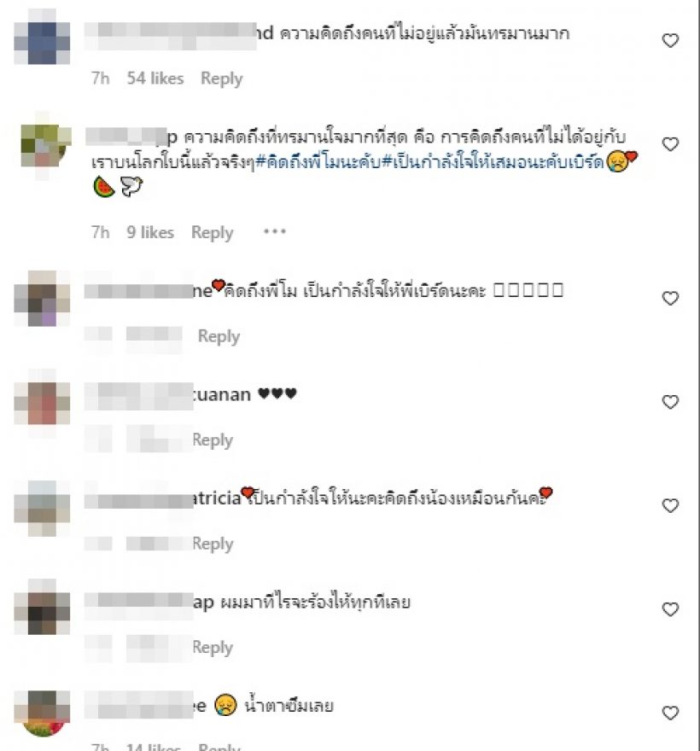Reply to the comment ending with square symbols

click(x=219, y=336)
